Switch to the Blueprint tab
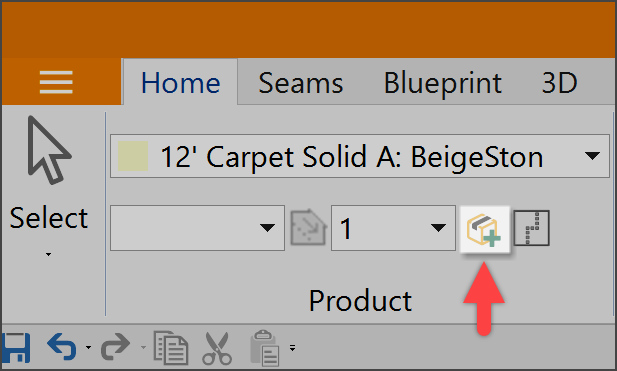The width and height of the screenshot is (617, 371). coord(443,83)
